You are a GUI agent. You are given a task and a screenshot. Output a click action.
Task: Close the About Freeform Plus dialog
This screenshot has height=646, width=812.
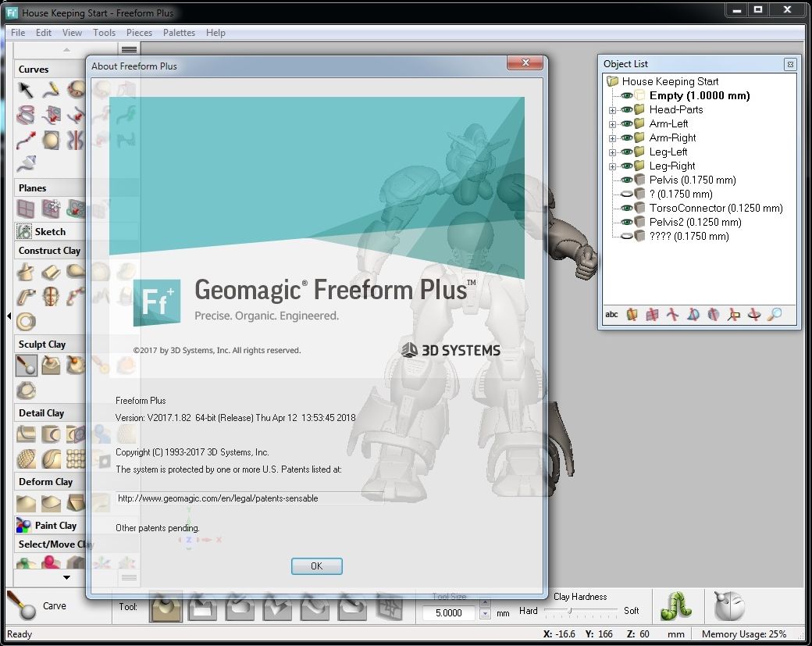[x=525, y=62]
